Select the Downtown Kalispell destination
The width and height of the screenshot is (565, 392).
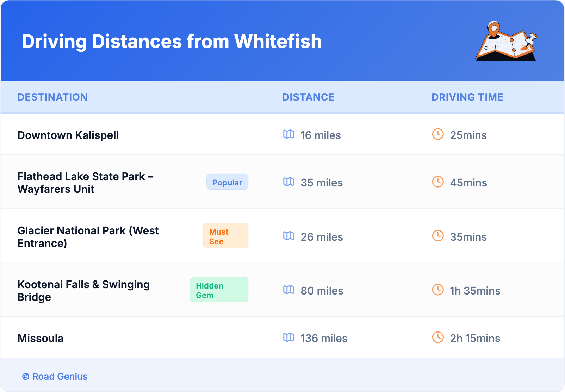[68, 135]
